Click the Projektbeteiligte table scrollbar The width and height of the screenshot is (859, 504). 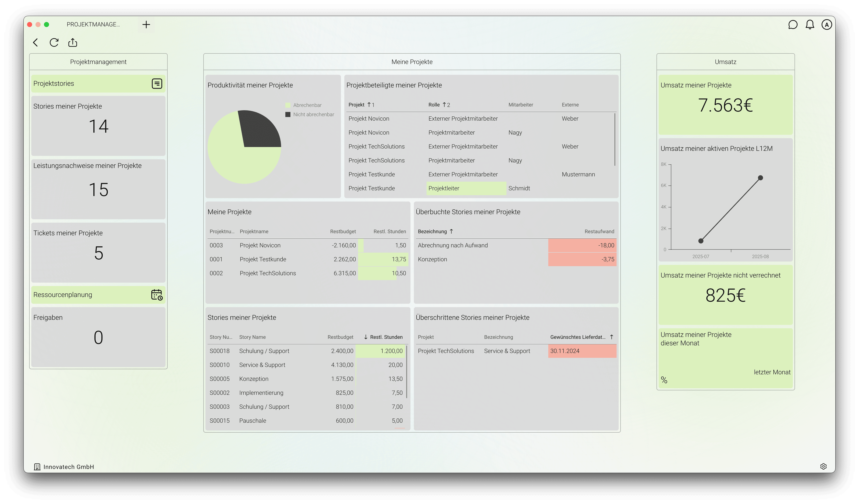coord(615,140)
